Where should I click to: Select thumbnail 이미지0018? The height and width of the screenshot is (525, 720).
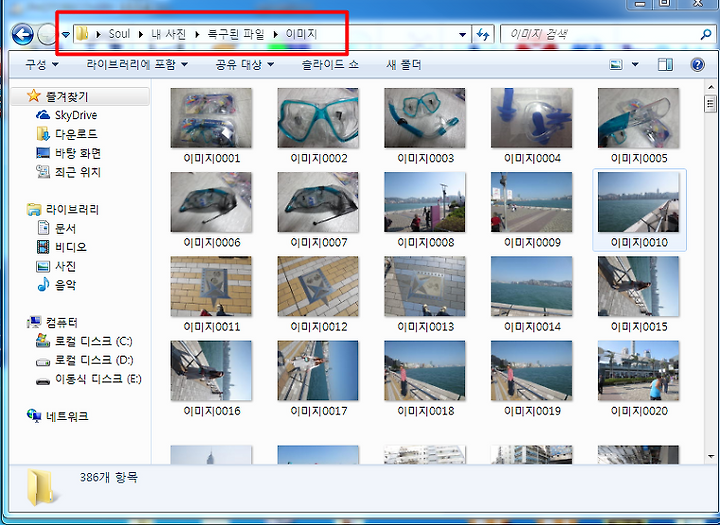pos(425,370)
